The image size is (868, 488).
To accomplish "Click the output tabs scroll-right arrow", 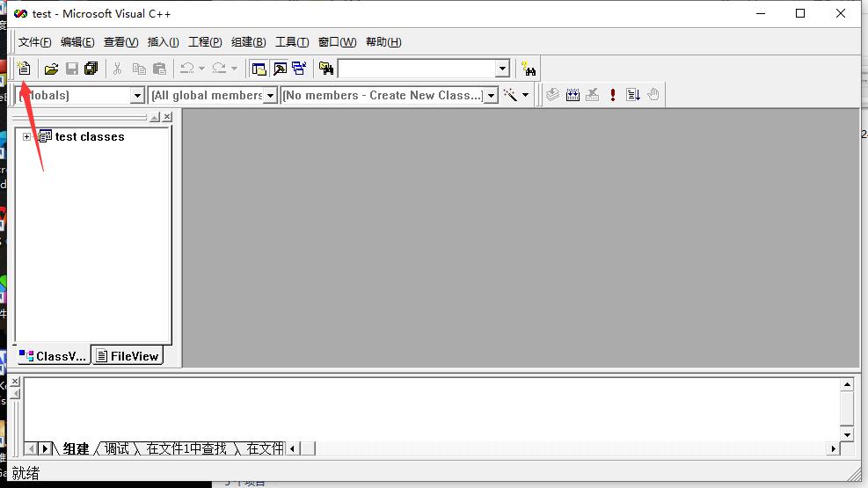I will pos(46,448).
